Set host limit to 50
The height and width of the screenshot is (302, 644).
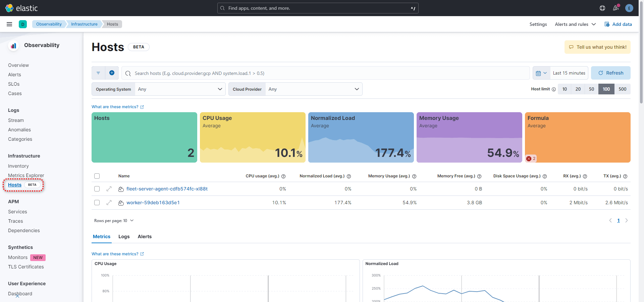click(591, 89)
